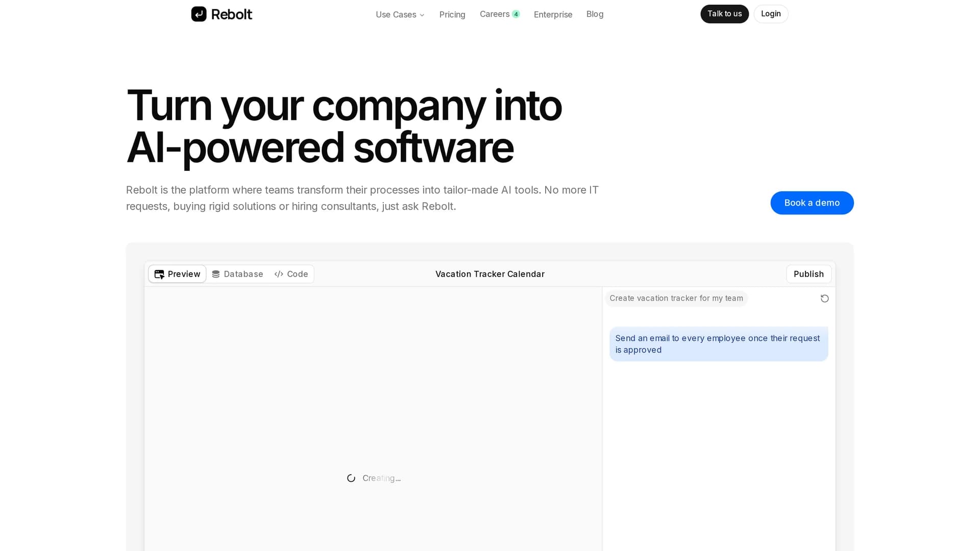980x551 pixels.
Task: Click the Publish button
Action: (808, 274)
